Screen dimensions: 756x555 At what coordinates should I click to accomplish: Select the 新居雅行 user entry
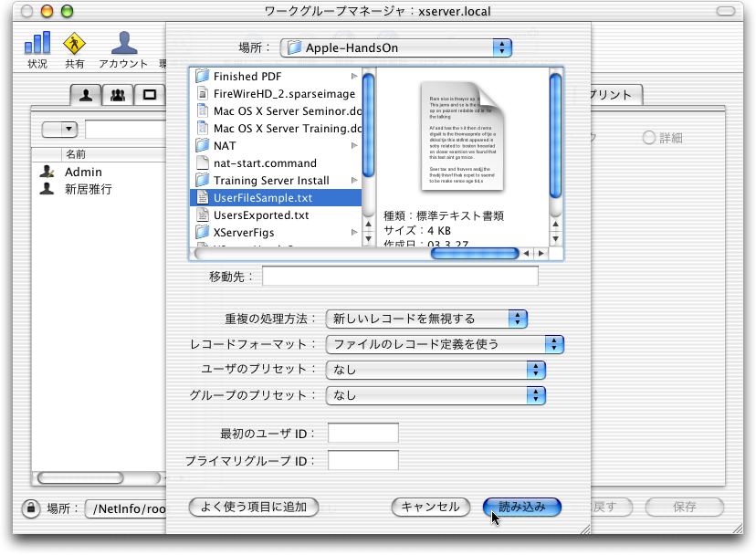(88, 189)
